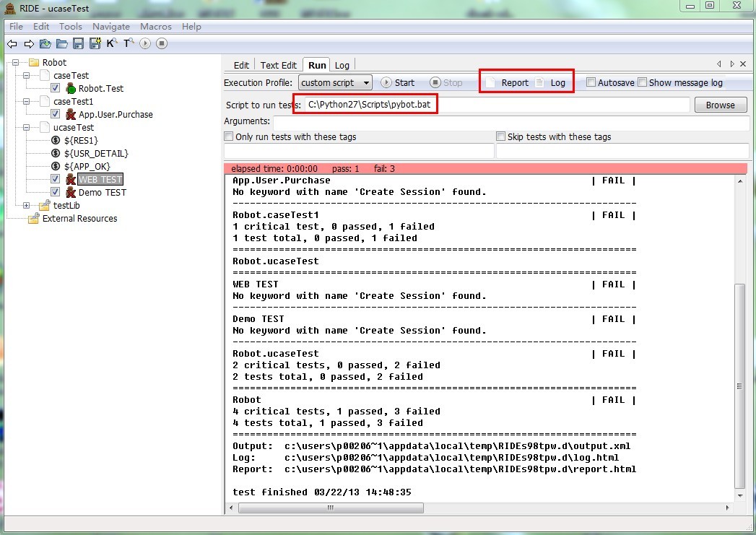Collapse the caseTest tree node
This screenshot has height=535, width=756.
27,75
